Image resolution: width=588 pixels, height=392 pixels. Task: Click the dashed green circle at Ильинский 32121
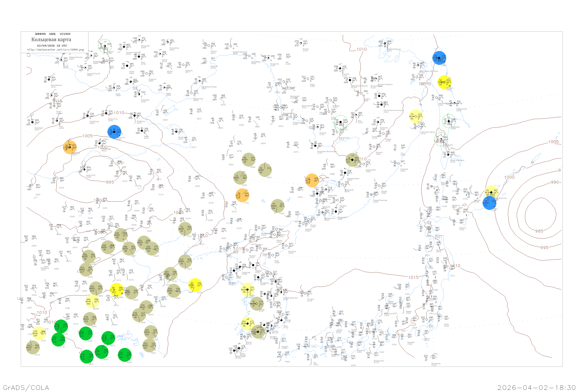441,139
